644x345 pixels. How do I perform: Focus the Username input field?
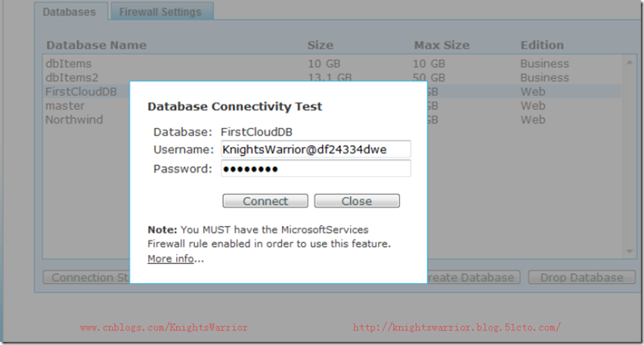click(x=315, y=149)
